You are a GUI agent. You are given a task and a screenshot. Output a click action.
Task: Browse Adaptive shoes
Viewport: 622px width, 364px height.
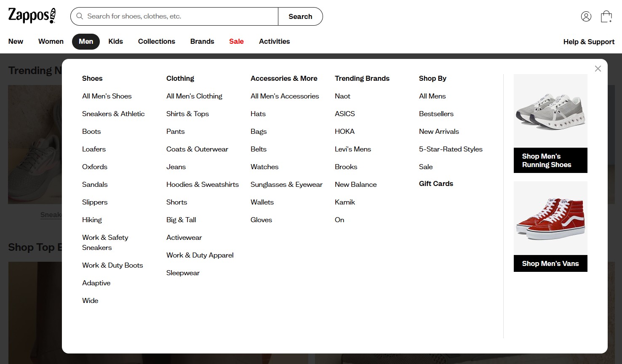click(x=96, y=283)
